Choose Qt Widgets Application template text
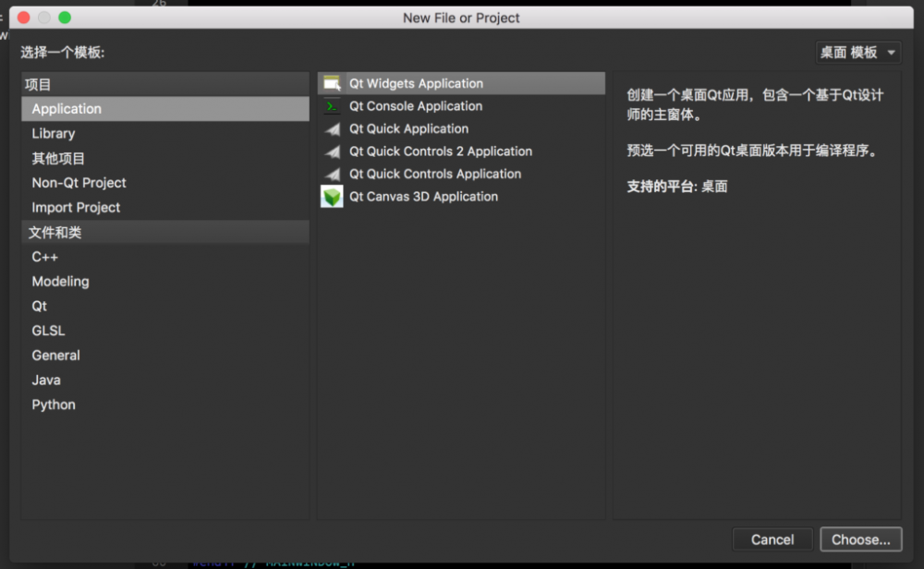The width and height of the screenshot is (924, 569). coord(416,84)
